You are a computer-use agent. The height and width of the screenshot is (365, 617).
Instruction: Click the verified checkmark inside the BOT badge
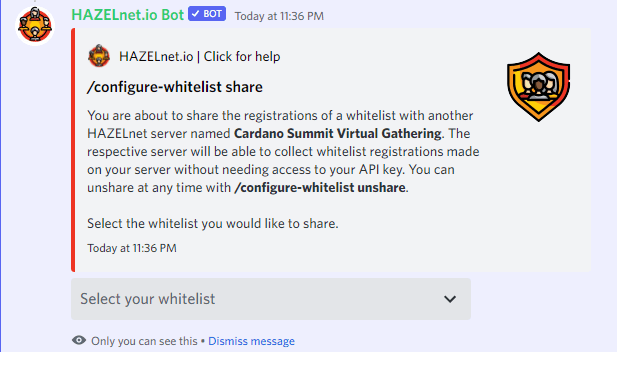196,14
